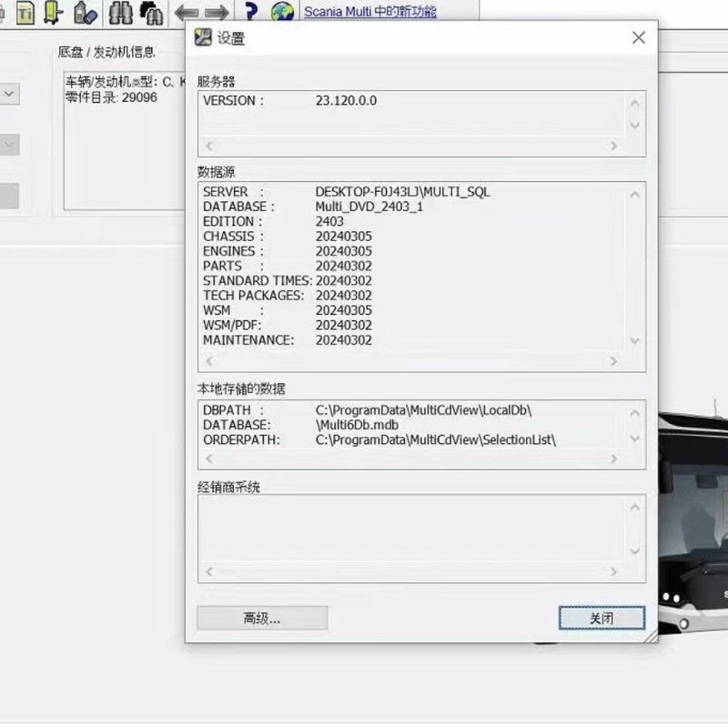Select the VERSION 23.120.0.0 line
This screenshot has height=728, width=728.
click(x=289, y=101)
